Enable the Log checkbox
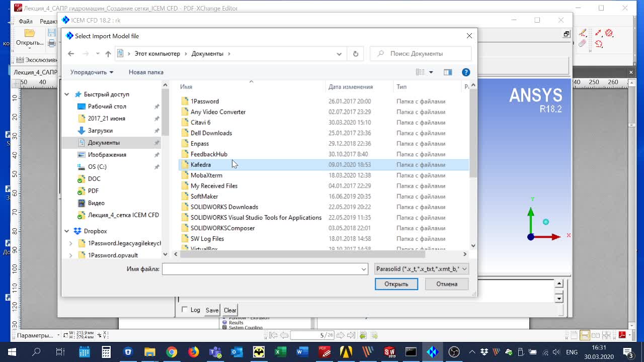This screenshot has width=644, height=362. pyautogui.click(x=185, y=310)
